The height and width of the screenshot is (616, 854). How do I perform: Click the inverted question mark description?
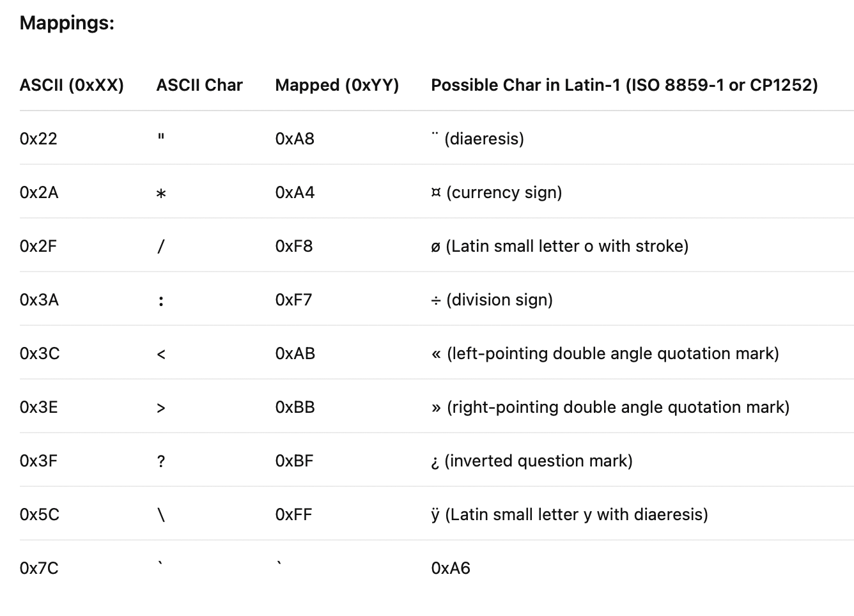coord(532,461)
